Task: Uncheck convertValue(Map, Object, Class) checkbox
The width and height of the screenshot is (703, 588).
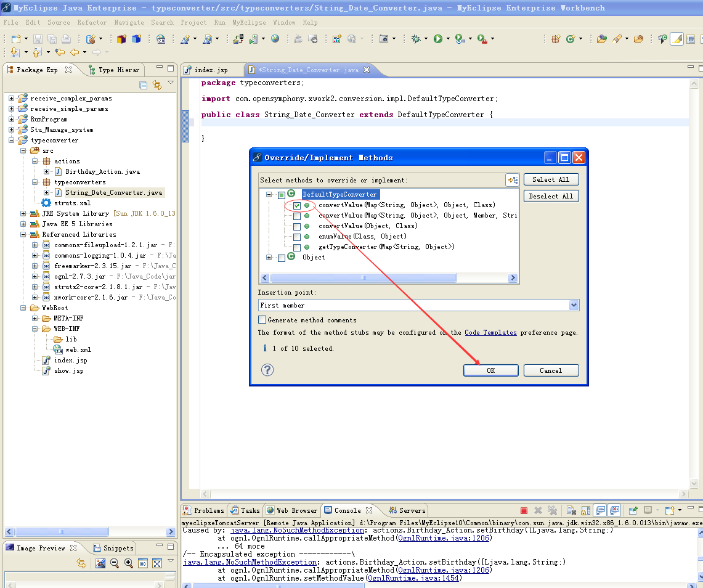Action: pos(297,205)
